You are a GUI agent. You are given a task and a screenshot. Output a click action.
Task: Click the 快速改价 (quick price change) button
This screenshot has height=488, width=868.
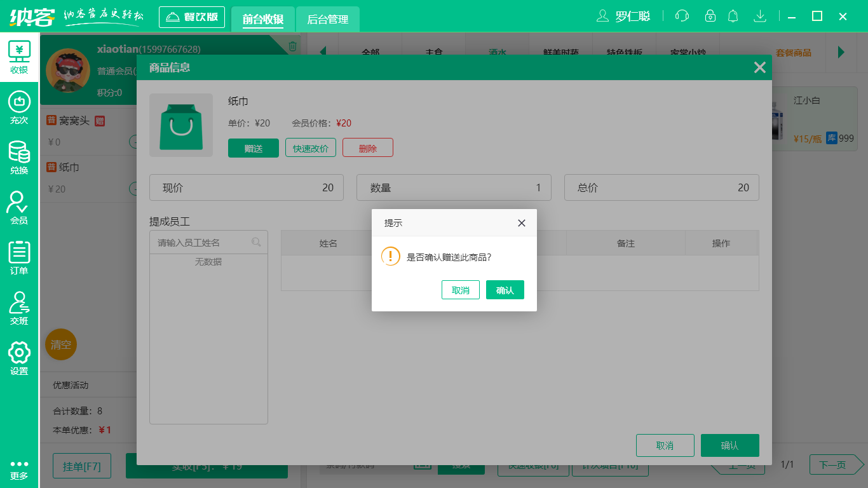[x=310, y=147]
